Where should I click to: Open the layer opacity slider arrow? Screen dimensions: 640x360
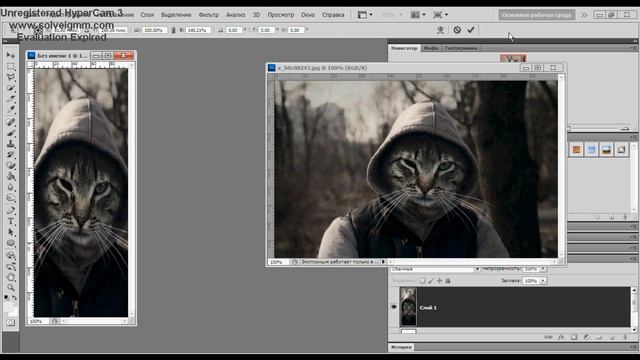[x=543, y=269]
